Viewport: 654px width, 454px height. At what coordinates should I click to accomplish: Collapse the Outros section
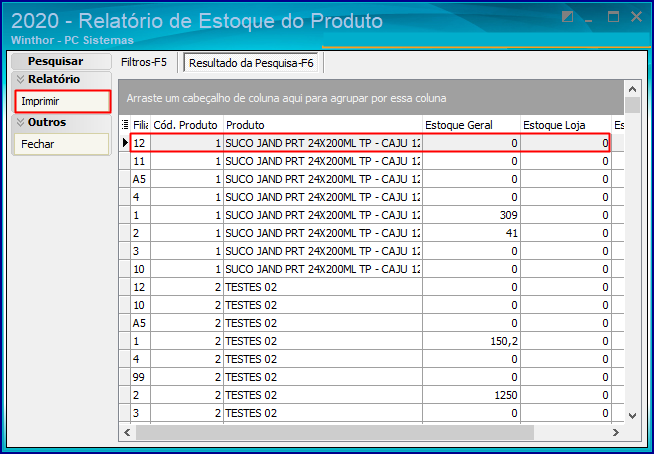pos(20,122)
